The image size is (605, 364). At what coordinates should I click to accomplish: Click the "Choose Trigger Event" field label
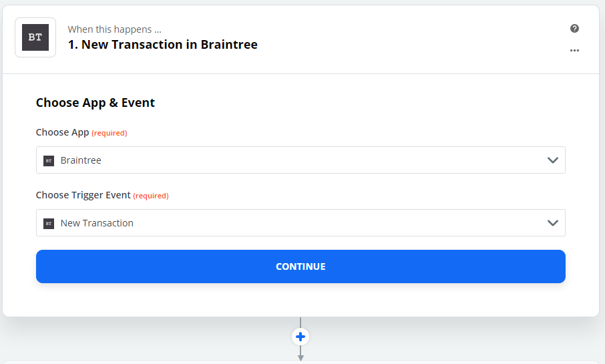(83, 195)
